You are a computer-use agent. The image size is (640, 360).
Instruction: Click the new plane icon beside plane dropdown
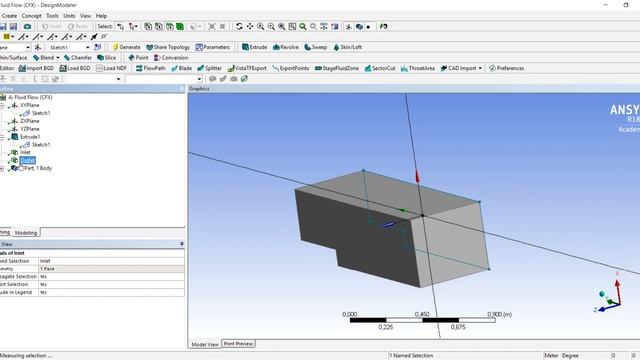click(38, 47)
